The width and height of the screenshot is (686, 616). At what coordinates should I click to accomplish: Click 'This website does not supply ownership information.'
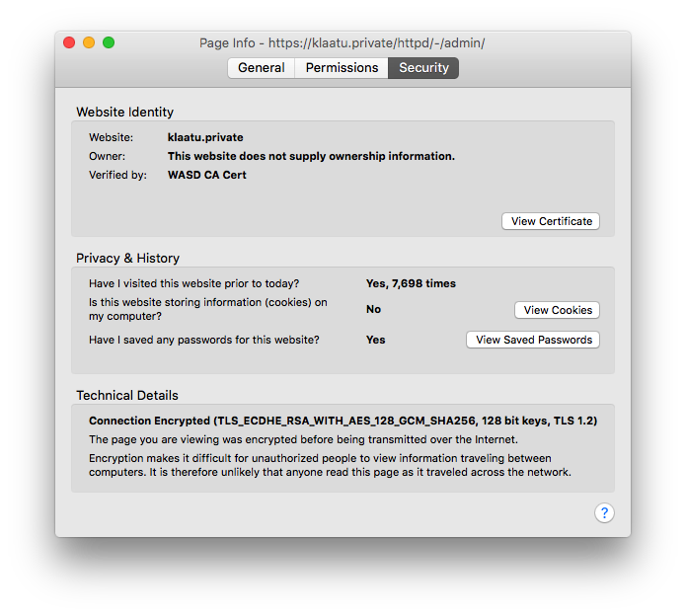311,156
